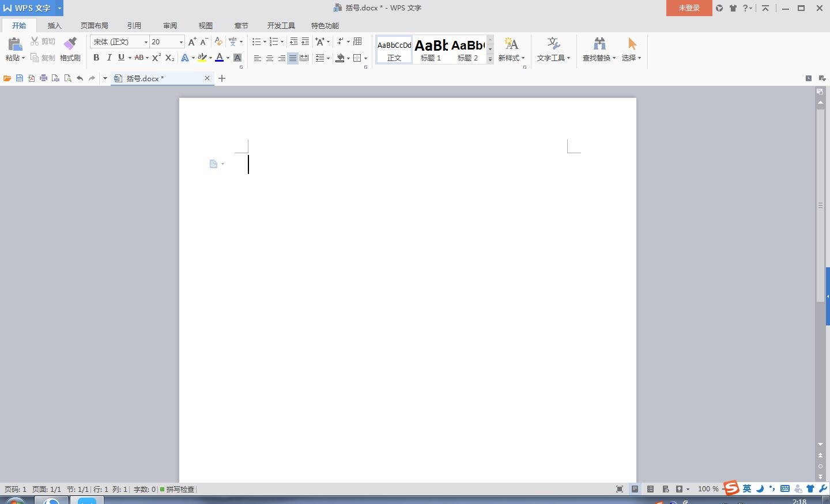Center align the text

[x=269, y=58]
